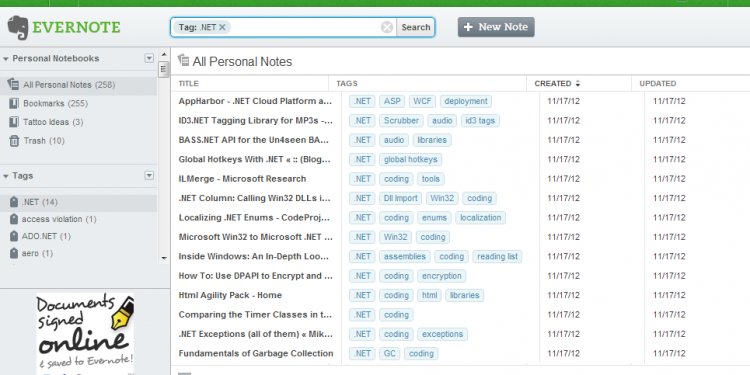The height and width of the screenshot is (375, 750).
Task: Open the Global Hotkeys With .NET note
Action: point(254,159)
